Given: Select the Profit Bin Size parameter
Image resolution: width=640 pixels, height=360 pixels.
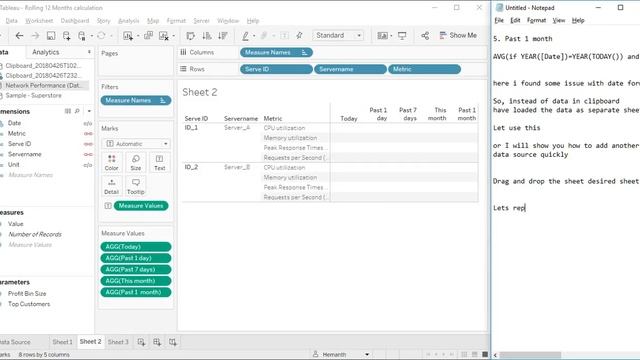Looking at the screenshot, I should [27, 293].
